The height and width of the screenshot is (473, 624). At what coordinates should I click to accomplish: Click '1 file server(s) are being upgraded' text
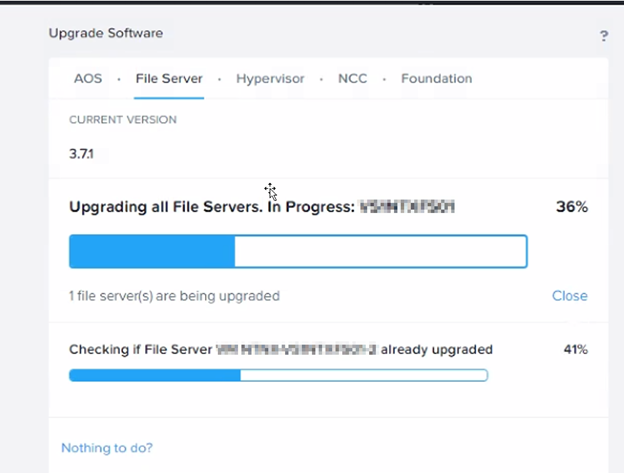174,296
